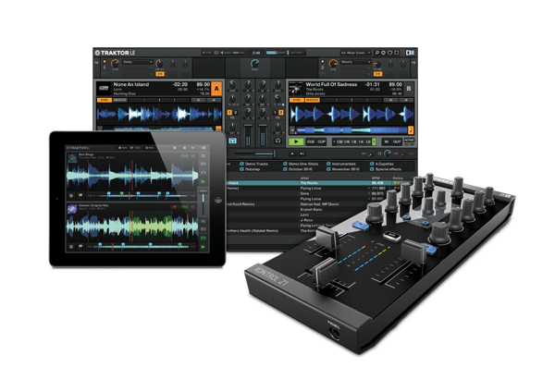Open the A Capellas favorite
Viewport: 555px width, 392px height.
point(382,164)
